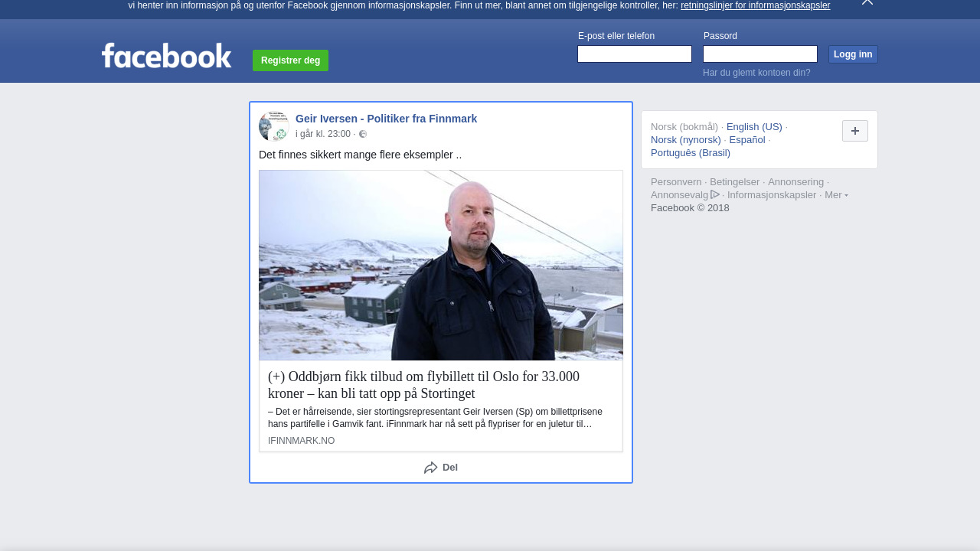Viewport: 980px width, 551px height.
Task: Open Geir Iversen's profile picture
Action: (273, 126)
